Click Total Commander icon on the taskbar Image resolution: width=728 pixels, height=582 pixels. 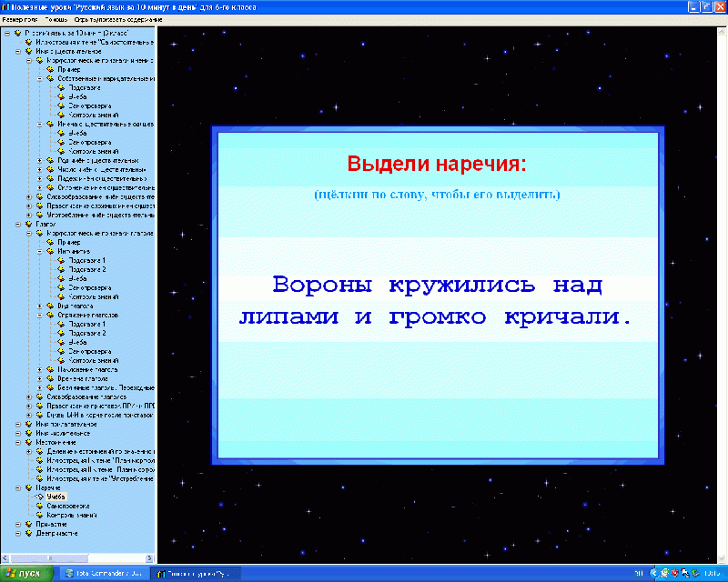[70, 574]
